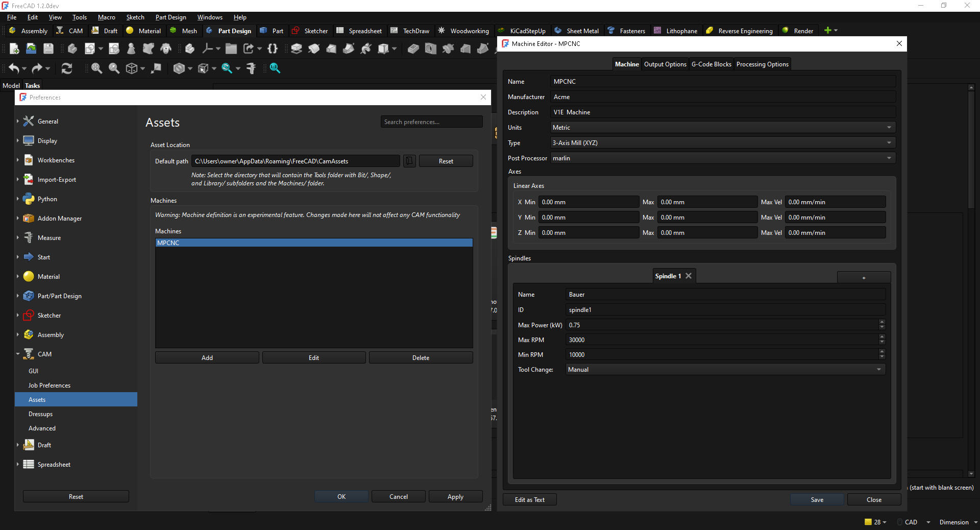This screenshot has height=530, width=980.
Task: Select Dressups in the preferences sidebar
Action: click(41, 414)
